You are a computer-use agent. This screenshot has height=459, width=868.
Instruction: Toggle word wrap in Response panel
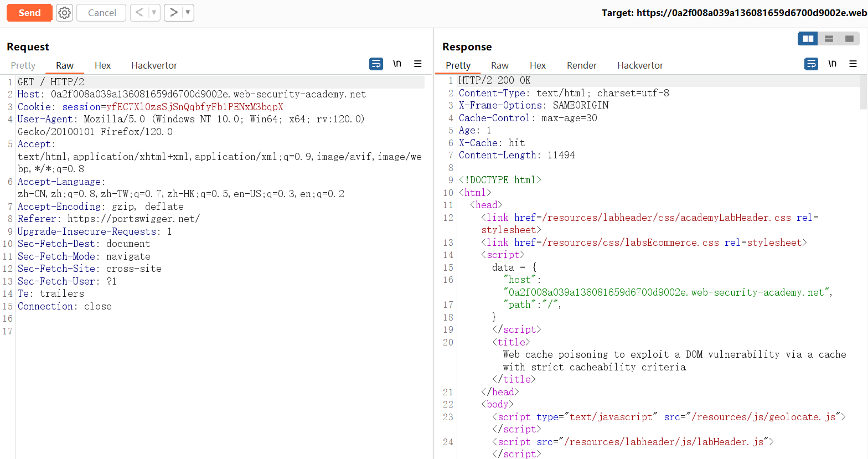[x=811, y=64]
